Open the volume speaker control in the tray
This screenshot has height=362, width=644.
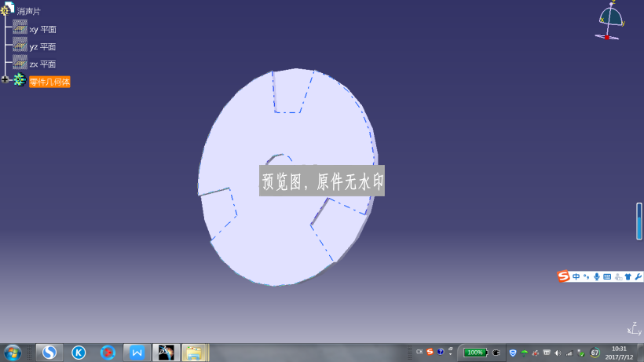pyautogui.click(x=558, y=353)
